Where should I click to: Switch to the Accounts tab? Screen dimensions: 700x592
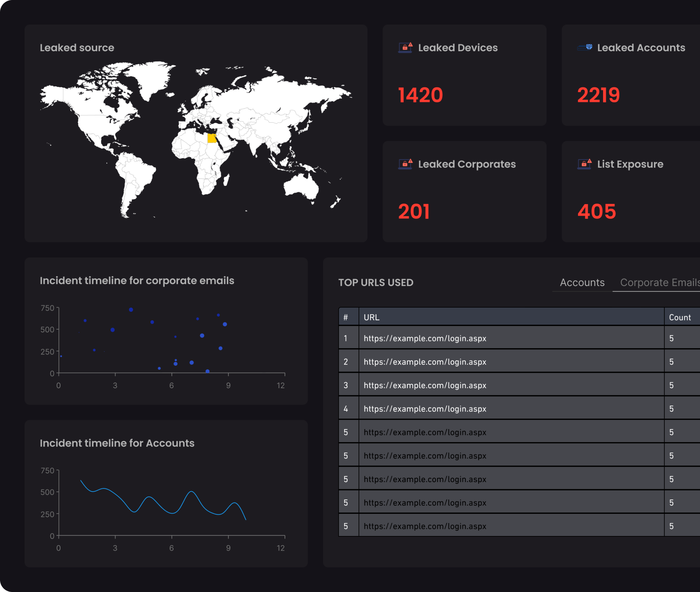pos(582,282)
